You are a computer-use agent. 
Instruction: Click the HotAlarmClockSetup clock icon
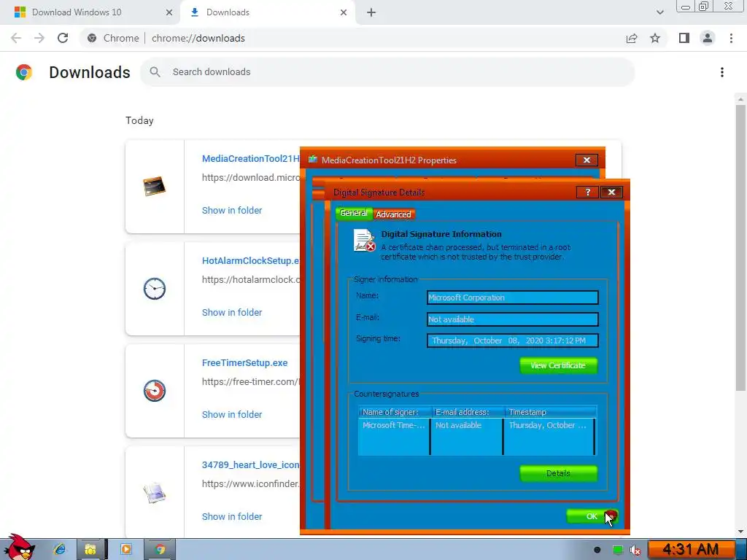click(155, 289)
